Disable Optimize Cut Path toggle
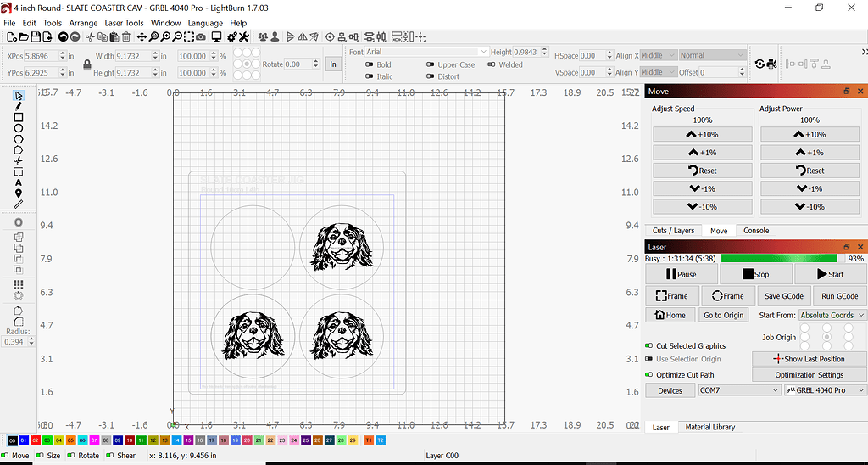 (649, 375)
